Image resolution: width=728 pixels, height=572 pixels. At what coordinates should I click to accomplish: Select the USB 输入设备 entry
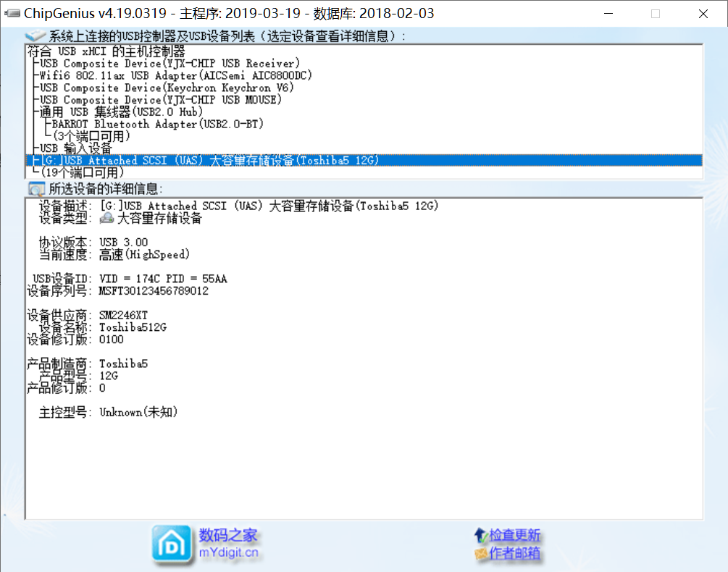(76, 148)
